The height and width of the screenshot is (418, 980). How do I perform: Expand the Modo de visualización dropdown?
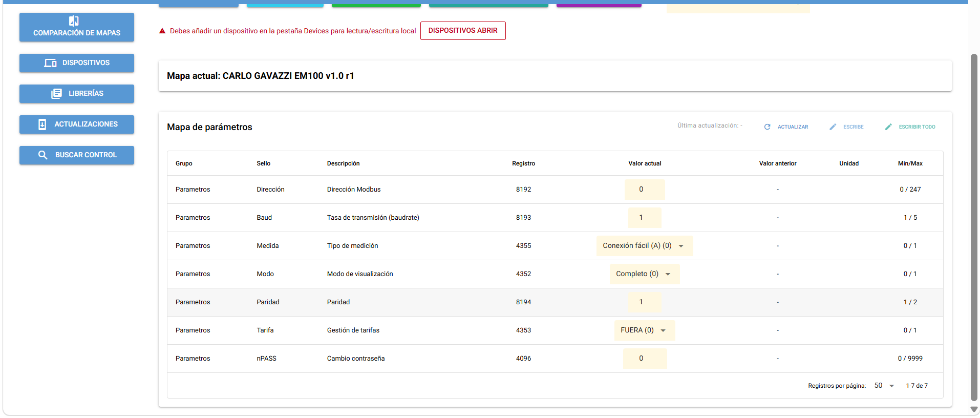(x=644, y=274)
